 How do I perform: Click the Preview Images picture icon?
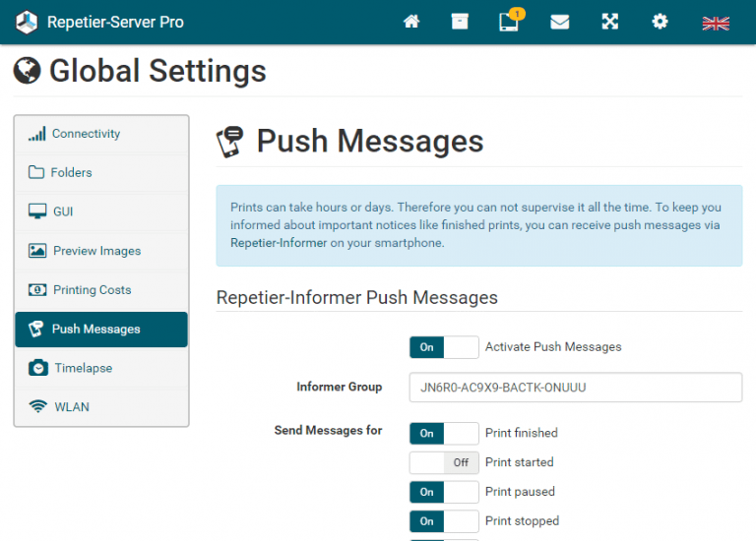point(37,251)
